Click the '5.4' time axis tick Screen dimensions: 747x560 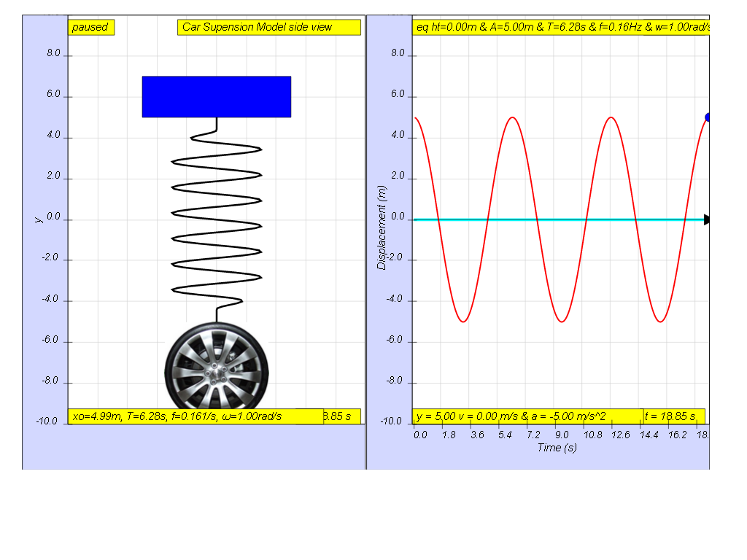click(x=505, y=435)
